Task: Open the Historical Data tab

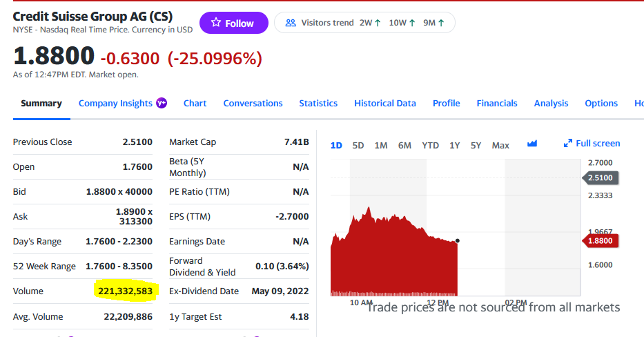Action: pos(385,104)
